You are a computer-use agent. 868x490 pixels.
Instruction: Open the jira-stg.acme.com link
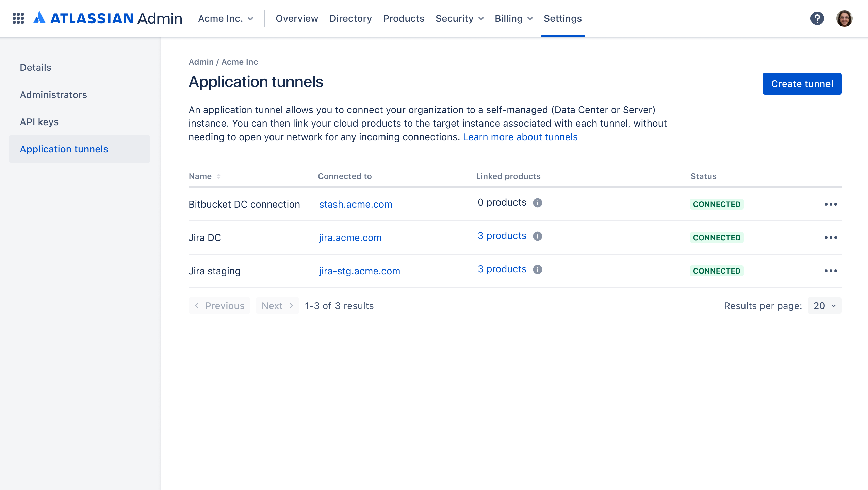[x=359, y=271]
